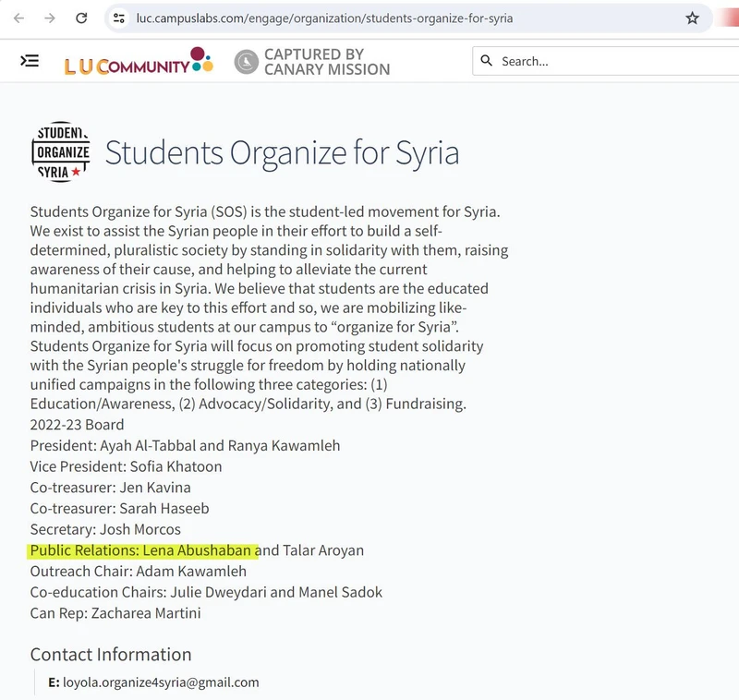Click the Students Organize Syria logo image
The height and width of the screenshot is (700, 739).
tap(61, 152)
